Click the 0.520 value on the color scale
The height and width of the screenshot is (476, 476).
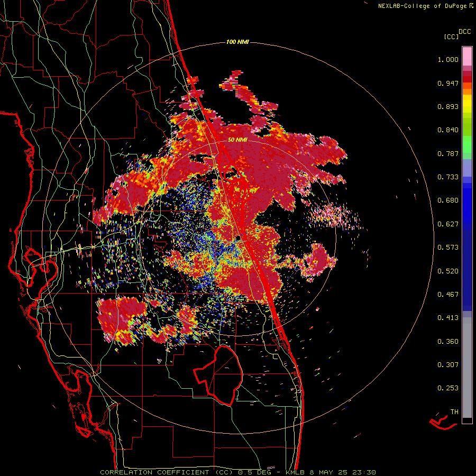pos(448,271)
